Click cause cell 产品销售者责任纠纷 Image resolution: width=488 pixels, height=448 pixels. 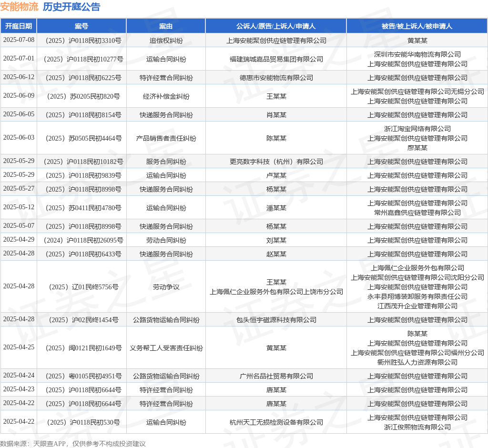tap(166, 138)
